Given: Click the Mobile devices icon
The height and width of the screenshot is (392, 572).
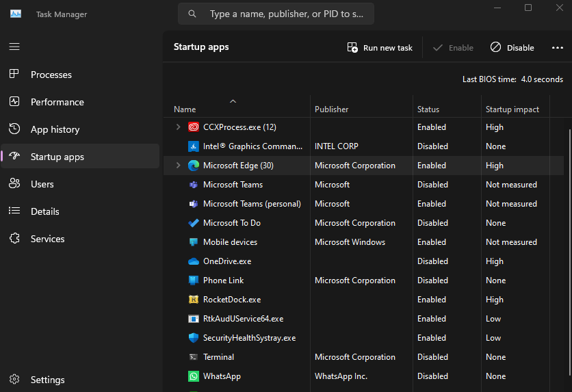Looking at the screenshot, I should pyautogui.click(x=194, y=242).
